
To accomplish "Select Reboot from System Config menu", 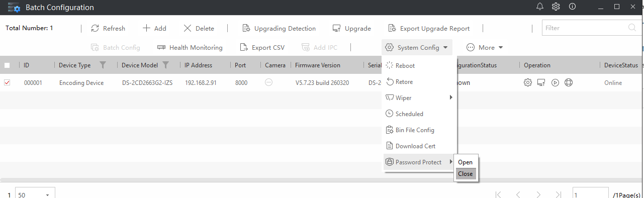I will coord(419,65).
